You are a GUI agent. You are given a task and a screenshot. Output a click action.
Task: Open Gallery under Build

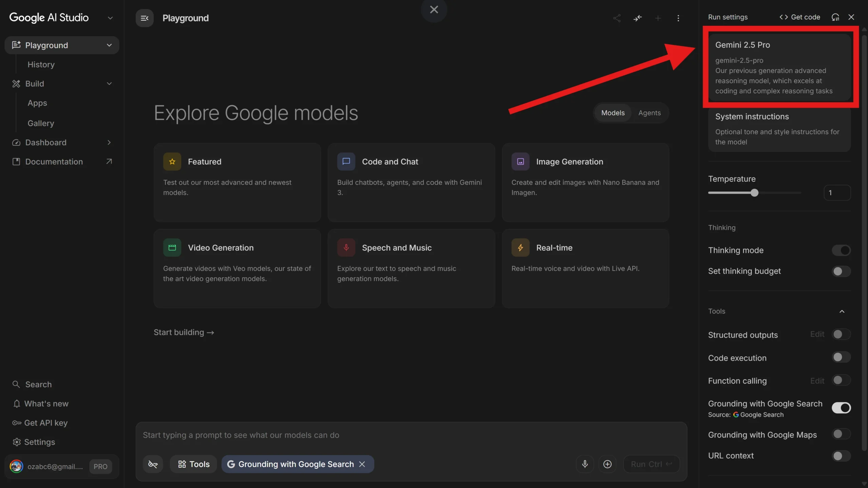coord(41,123)
